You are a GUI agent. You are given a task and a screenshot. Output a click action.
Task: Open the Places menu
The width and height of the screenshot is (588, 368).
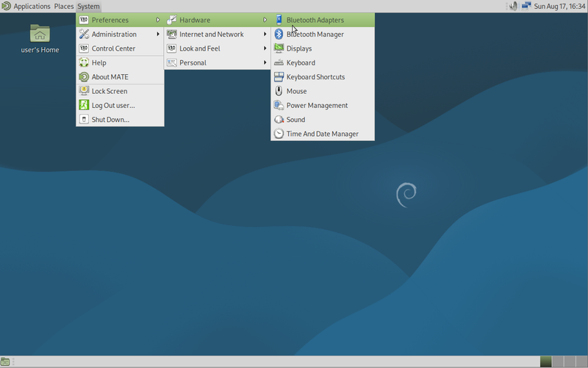pyautogui.click(x=64, y=7)
